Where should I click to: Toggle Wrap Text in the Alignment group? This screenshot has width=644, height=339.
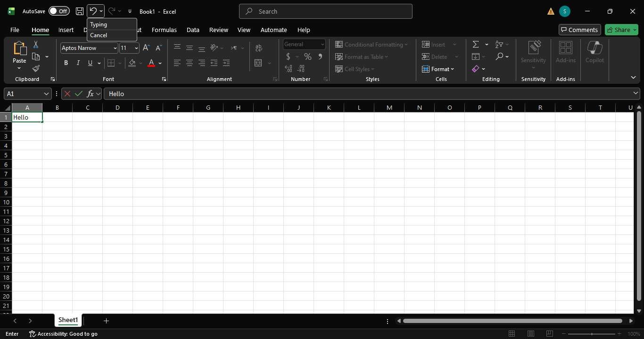click(259, 48)
